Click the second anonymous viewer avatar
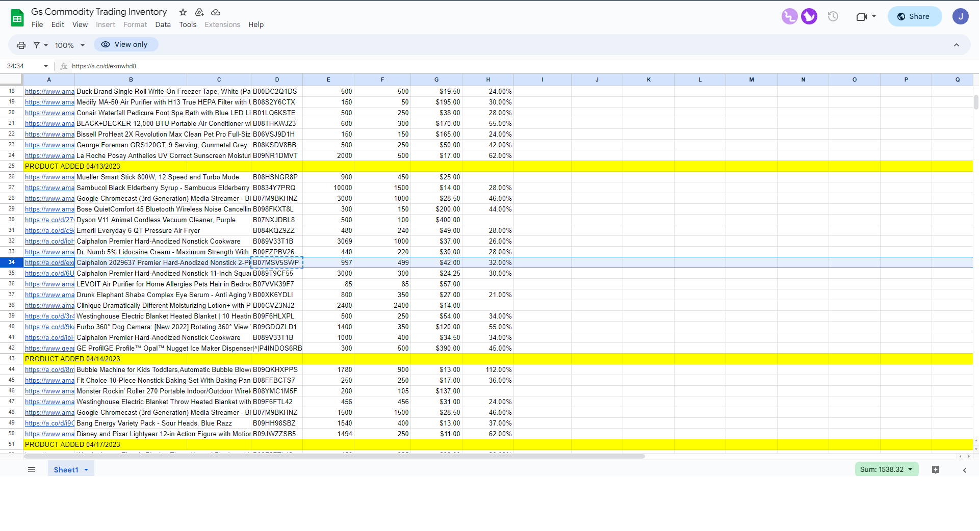This screenshot has height=531, width=980. point(809,16)
